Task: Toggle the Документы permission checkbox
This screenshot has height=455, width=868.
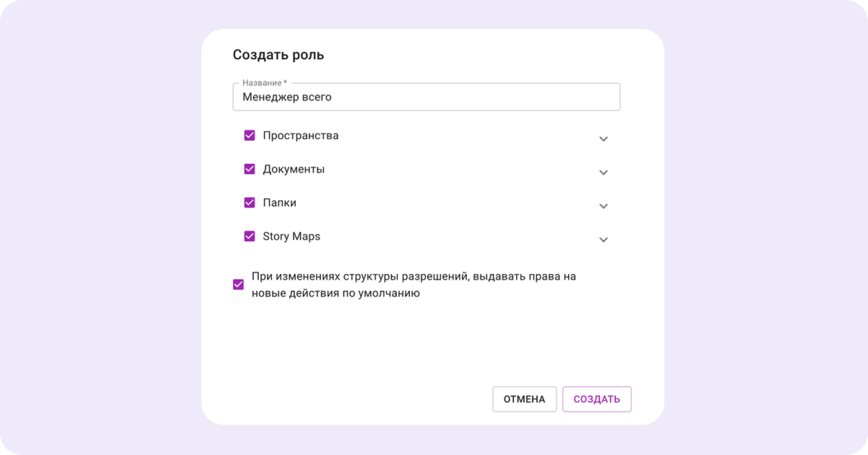Action: coord(249,169)
